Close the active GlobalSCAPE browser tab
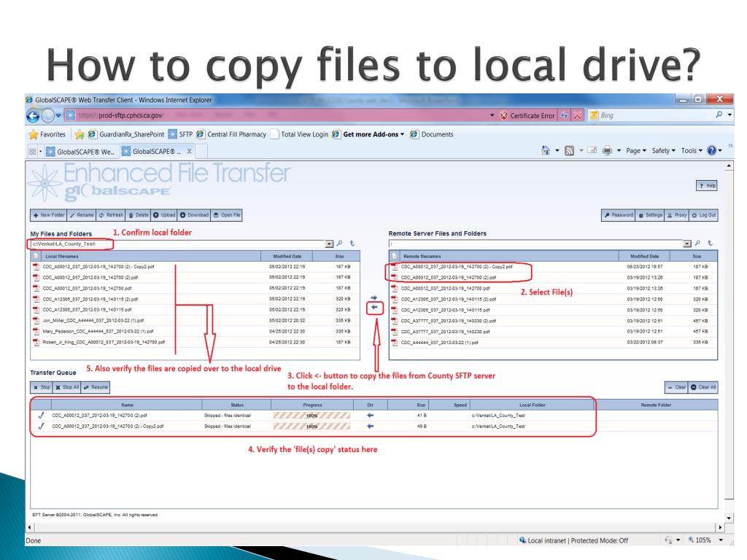Image resolution: width=747 pixels, height=560 pixels. [189, 151]
